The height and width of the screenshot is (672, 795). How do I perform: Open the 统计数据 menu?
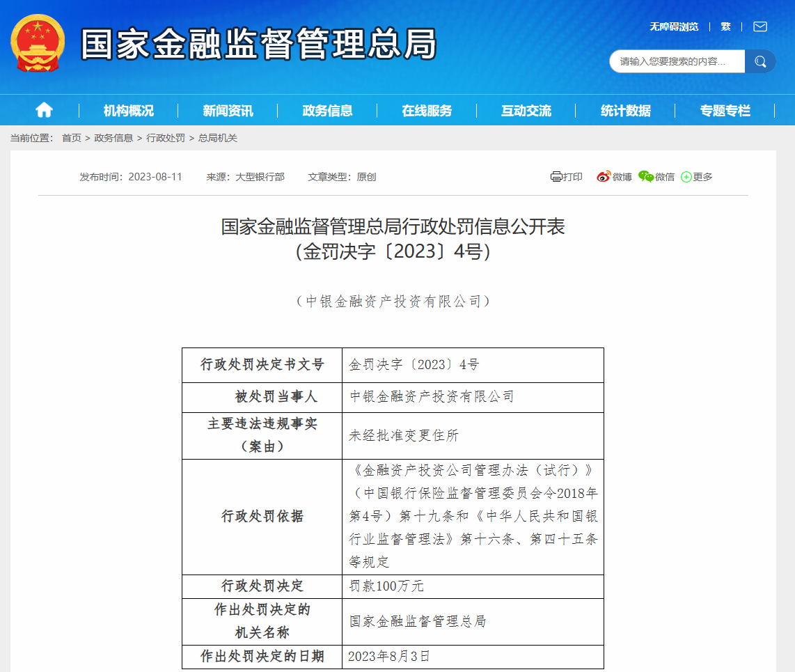[625, 111]
